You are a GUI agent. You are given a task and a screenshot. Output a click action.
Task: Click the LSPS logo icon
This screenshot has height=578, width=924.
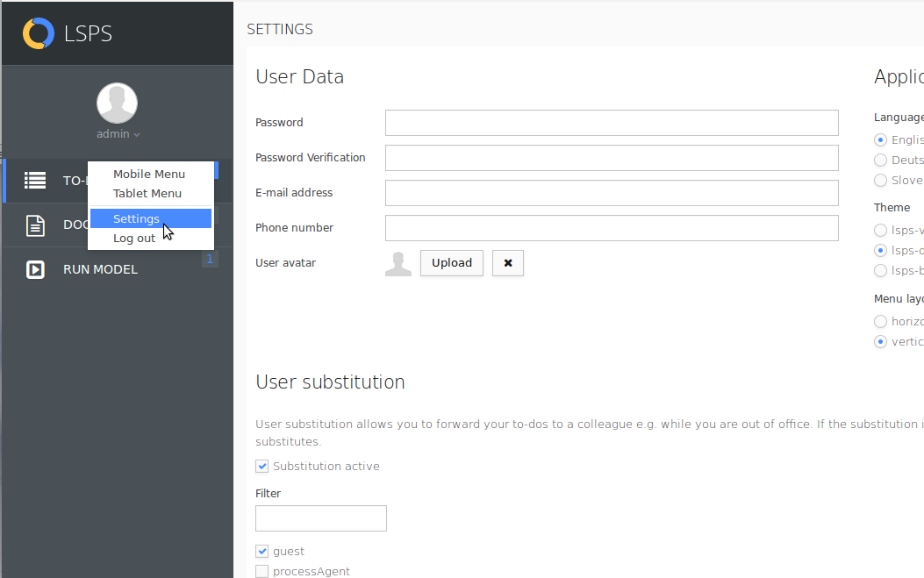tap(39, 33)
